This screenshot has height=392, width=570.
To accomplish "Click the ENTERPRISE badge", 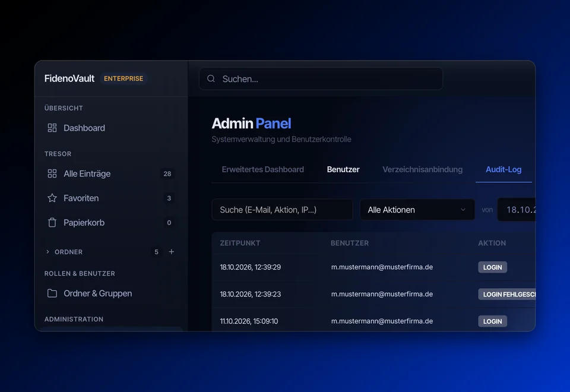I will pyautogui.click(x=123, y=78).
